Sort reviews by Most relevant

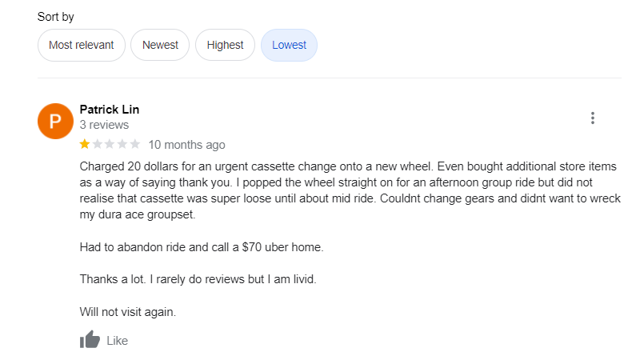[81, 45]
